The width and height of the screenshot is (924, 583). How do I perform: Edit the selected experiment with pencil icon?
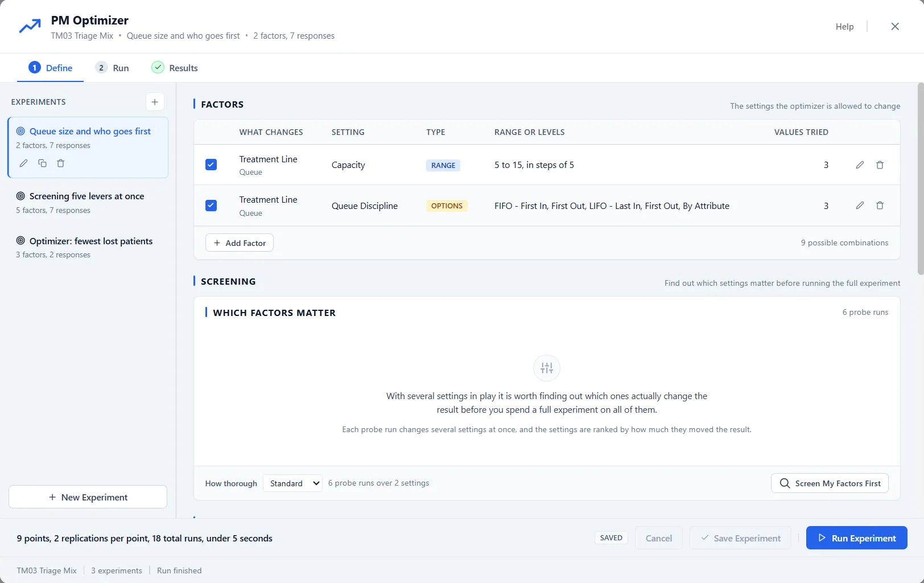pos(23,163)
